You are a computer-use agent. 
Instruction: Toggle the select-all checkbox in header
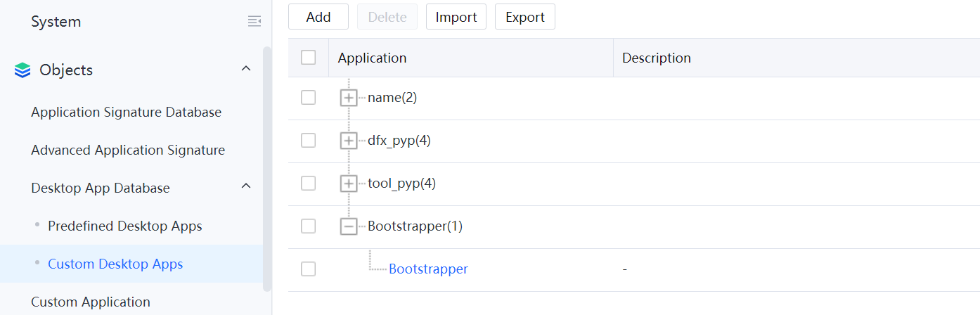[x=308, y=58]
